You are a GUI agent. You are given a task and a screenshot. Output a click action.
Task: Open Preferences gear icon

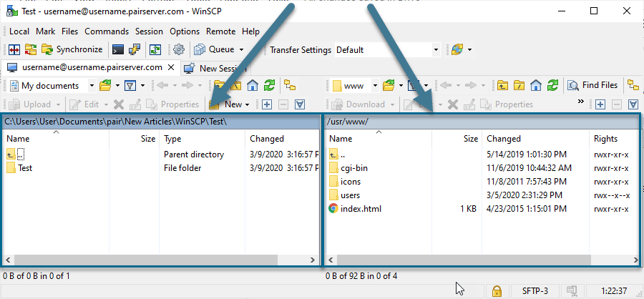click(x=179, y=50)
